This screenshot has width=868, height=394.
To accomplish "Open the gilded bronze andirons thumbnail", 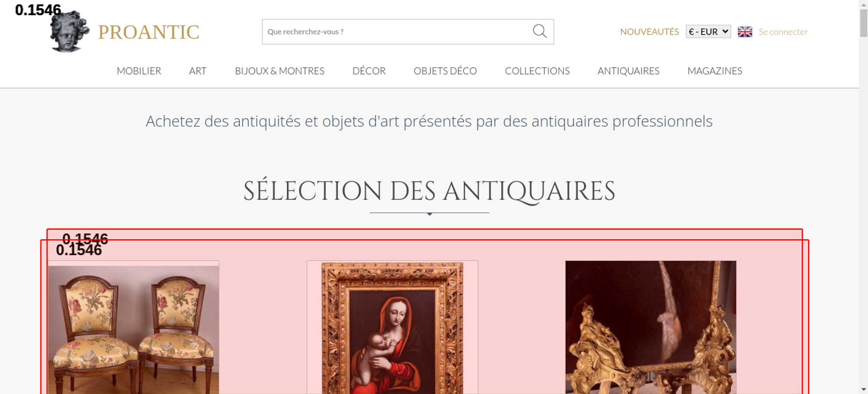I will tap(651, 328).
